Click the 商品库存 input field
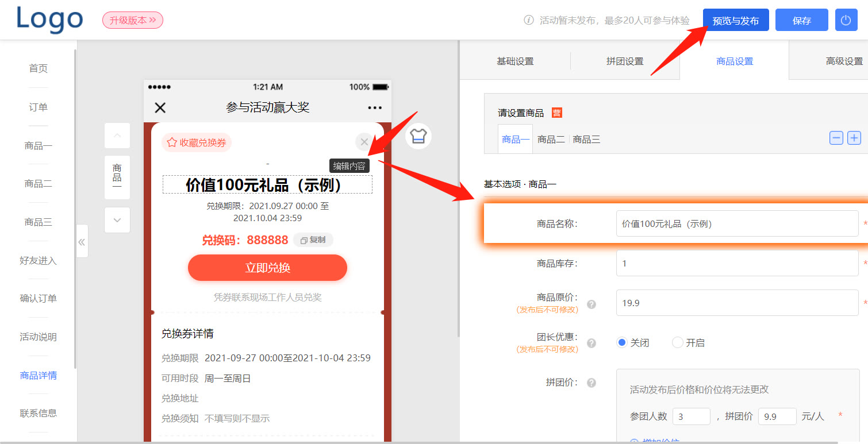Image resolution: width=868 pixels, height=444 pixels. (x=737, y=263)
